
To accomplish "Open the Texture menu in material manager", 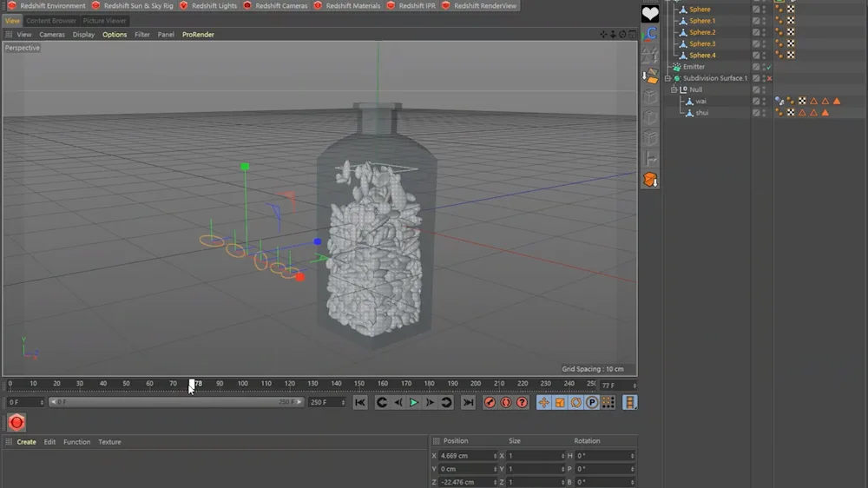I will 109,442.
